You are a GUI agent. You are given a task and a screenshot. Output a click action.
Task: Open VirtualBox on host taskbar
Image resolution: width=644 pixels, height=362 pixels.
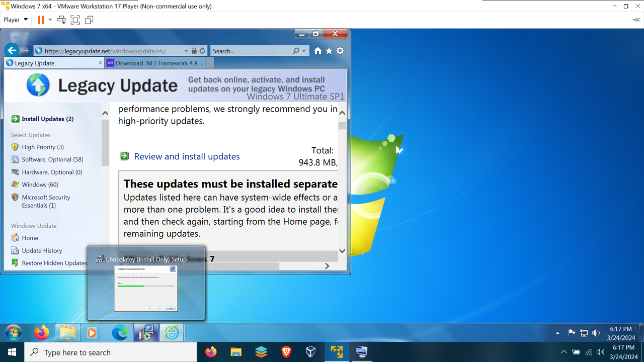[x=311, y=352]
